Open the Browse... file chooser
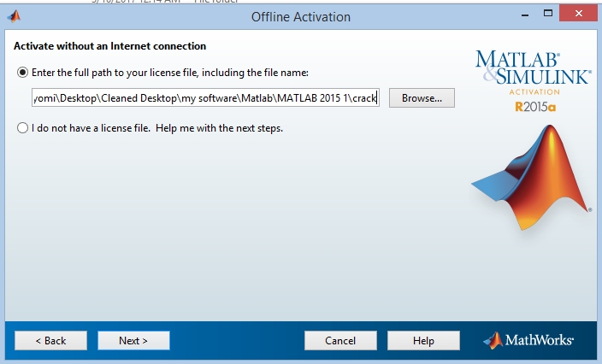 422,98
